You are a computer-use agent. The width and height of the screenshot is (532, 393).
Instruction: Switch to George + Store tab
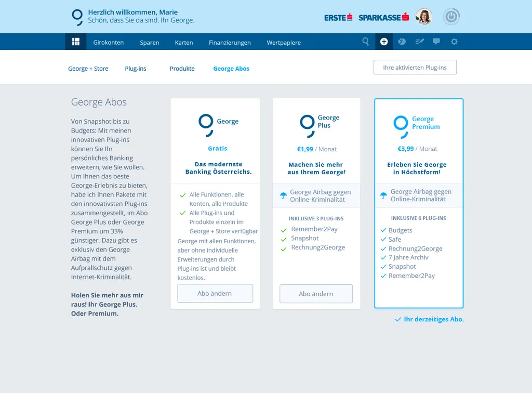click(x=88, y=69)
